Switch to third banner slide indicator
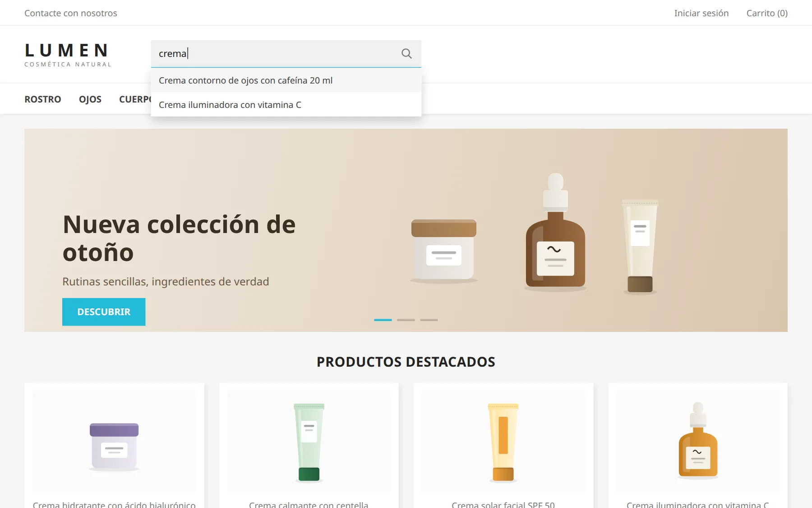Screen dimensions: 812x508 pyautogui.click(x=429, y=320)
